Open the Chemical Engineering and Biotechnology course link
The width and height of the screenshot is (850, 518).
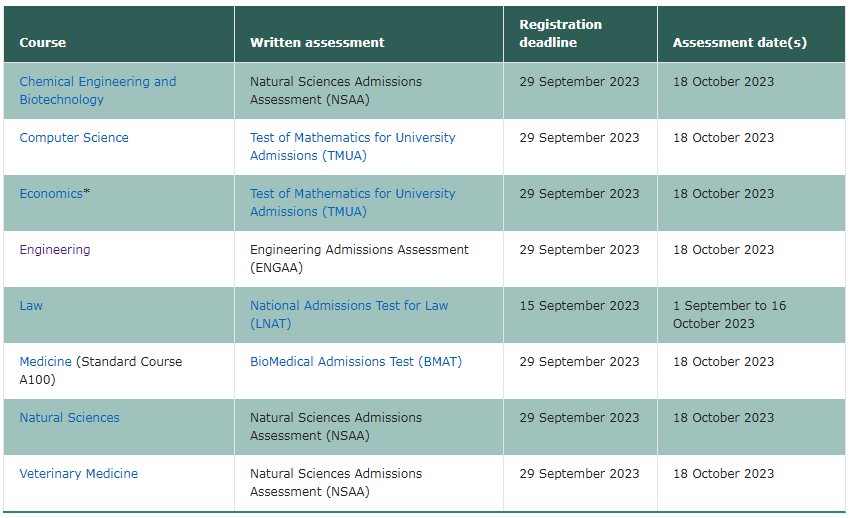pos(97,82)
